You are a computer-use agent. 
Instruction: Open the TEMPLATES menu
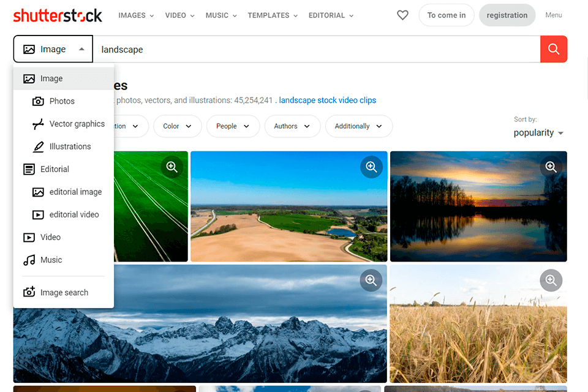(x=268, y=15)
